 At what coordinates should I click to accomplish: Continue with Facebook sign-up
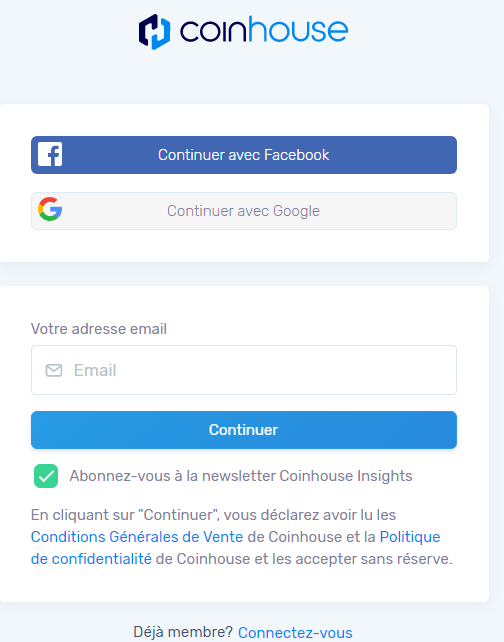[244, 155]
